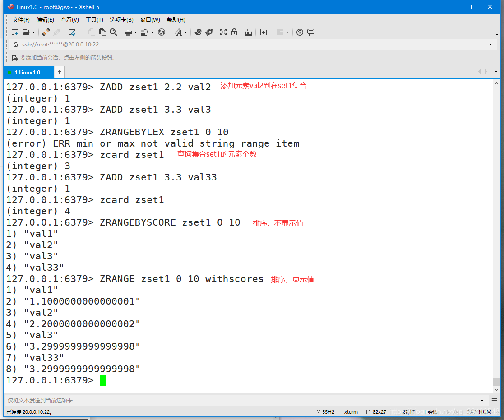The height and width of the screenshot is (420, 504).
Task: Click the tab scroll left arrow
Action: (479, 72)
